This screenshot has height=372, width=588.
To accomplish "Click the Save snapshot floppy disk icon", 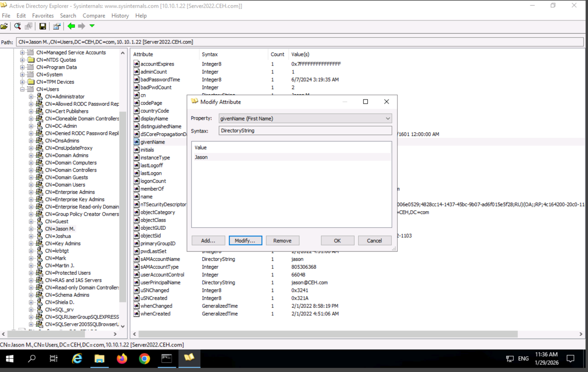I will pyautogui.click(x=43, y=26).
